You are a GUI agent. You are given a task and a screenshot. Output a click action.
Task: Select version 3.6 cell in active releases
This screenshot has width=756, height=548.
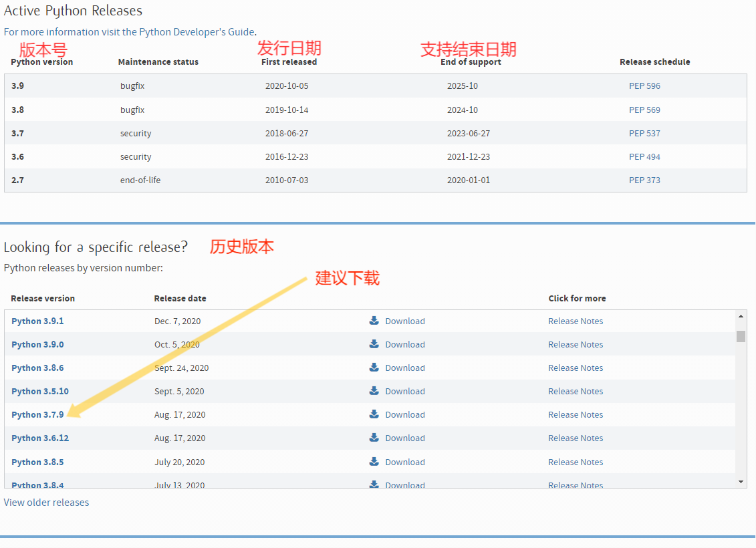click(x=17, y=156)
